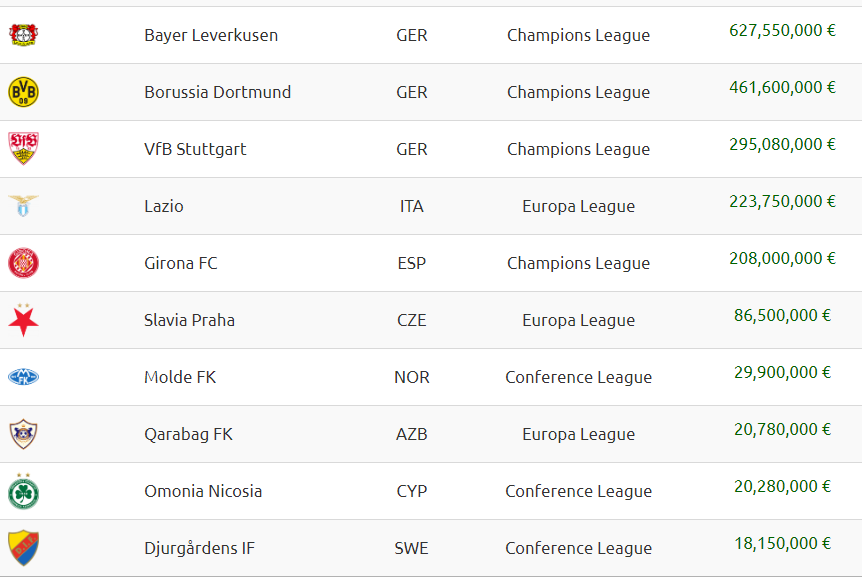Click Girona FC's ESP country code
The height and width of the screenshot is (581, 862).
click(411, 263)
